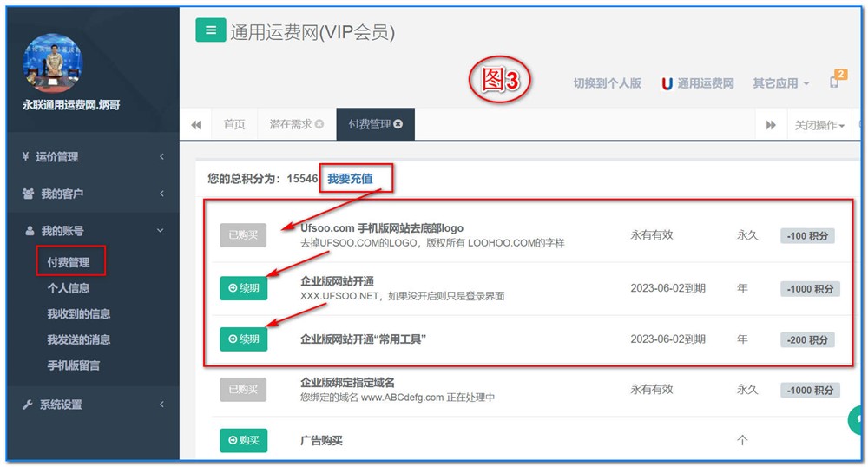
Task: Collapse the 我的账号 menu chevron
Action: (161, 231)
